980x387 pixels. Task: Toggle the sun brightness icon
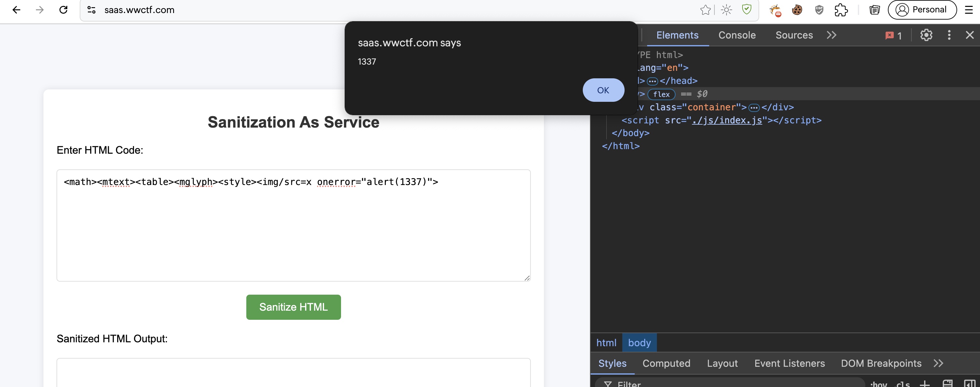point(726,10)
